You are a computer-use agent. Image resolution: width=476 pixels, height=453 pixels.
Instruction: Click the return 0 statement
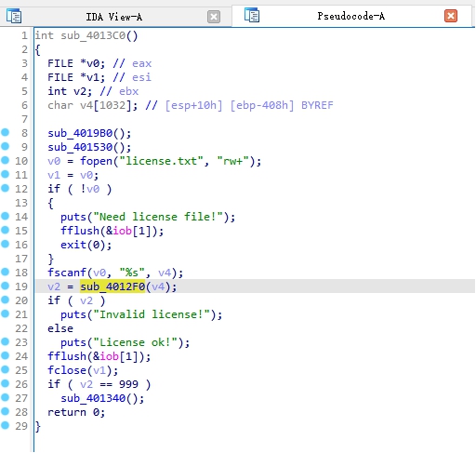click(76, 412)
